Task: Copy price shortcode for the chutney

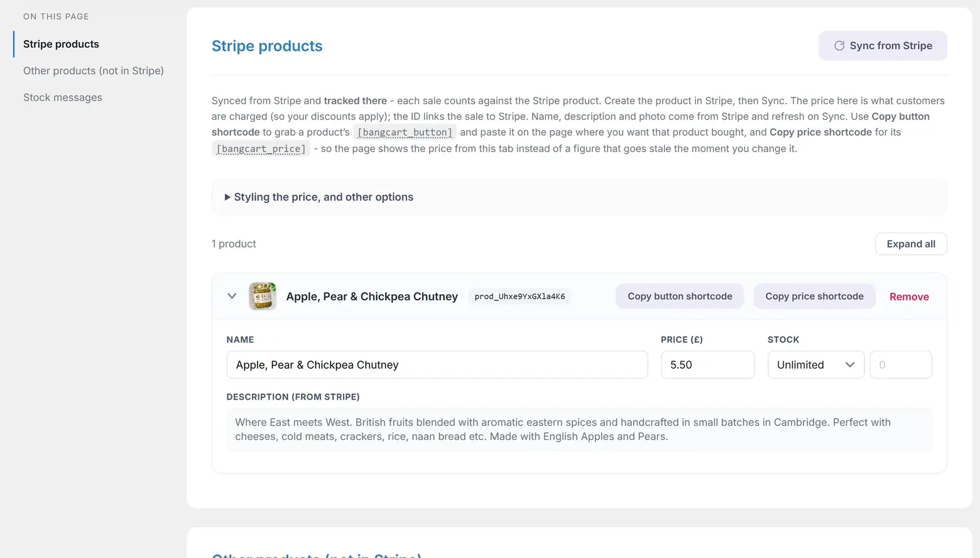Action: 814,297
